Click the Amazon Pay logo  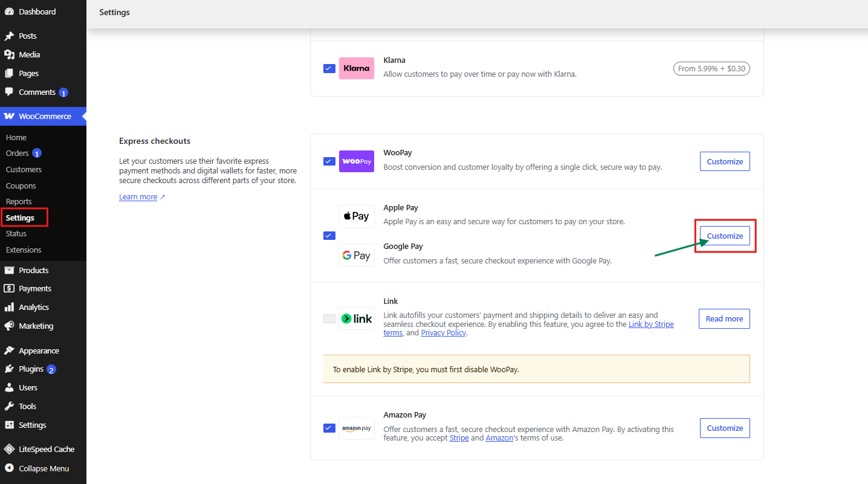pos(357,428)
